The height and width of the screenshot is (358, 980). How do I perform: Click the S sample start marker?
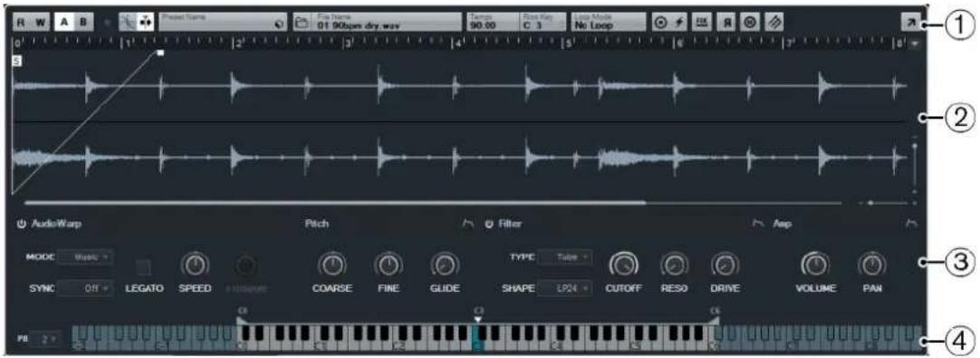(17, 61)
